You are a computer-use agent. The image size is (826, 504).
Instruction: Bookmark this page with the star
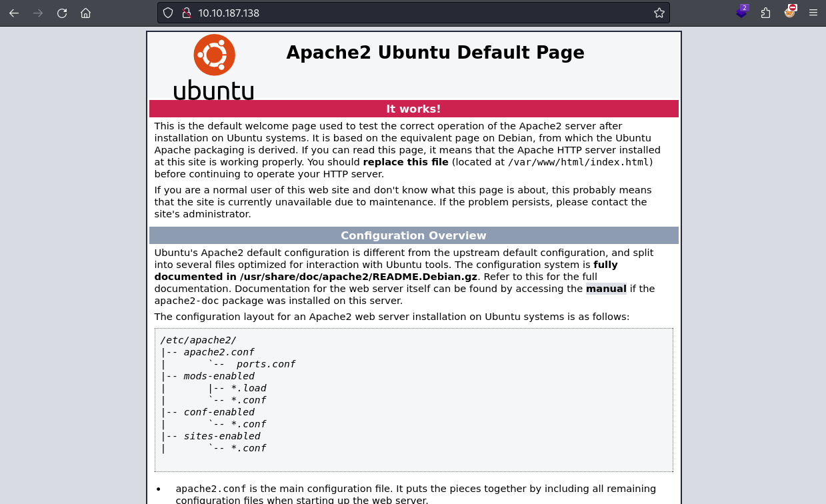(659, 13)
